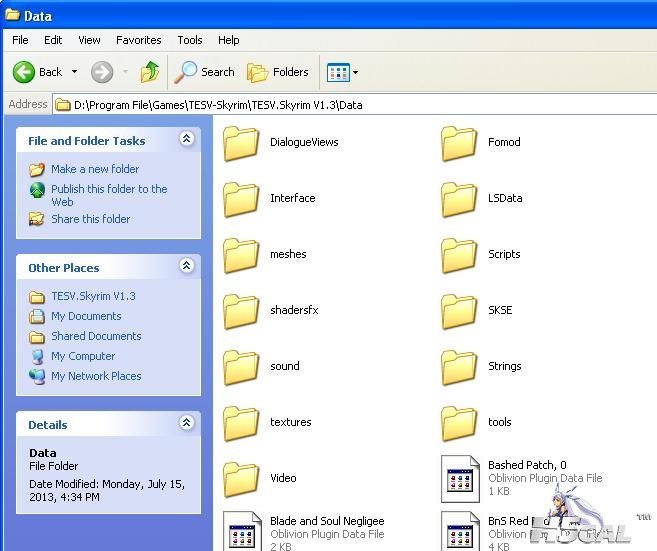The image size is (657, 551).
Task: Click the 'shadersfx' folder name
Action: (x=294, y=310)
